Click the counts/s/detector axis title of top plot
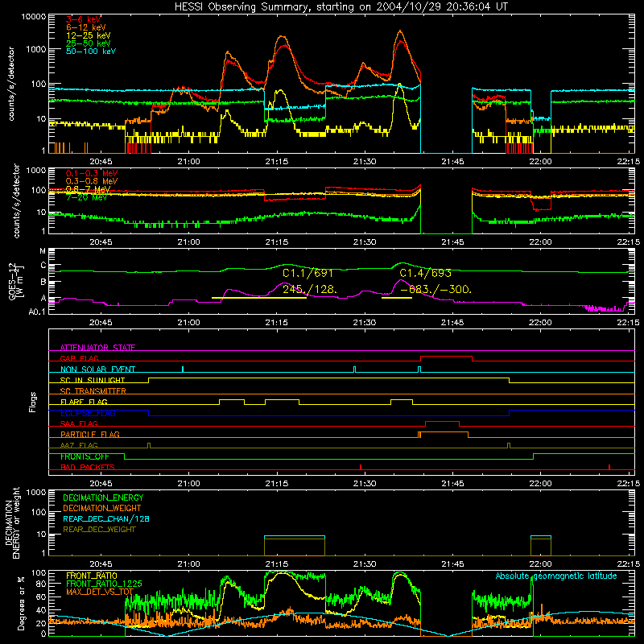 pos(11,84)
